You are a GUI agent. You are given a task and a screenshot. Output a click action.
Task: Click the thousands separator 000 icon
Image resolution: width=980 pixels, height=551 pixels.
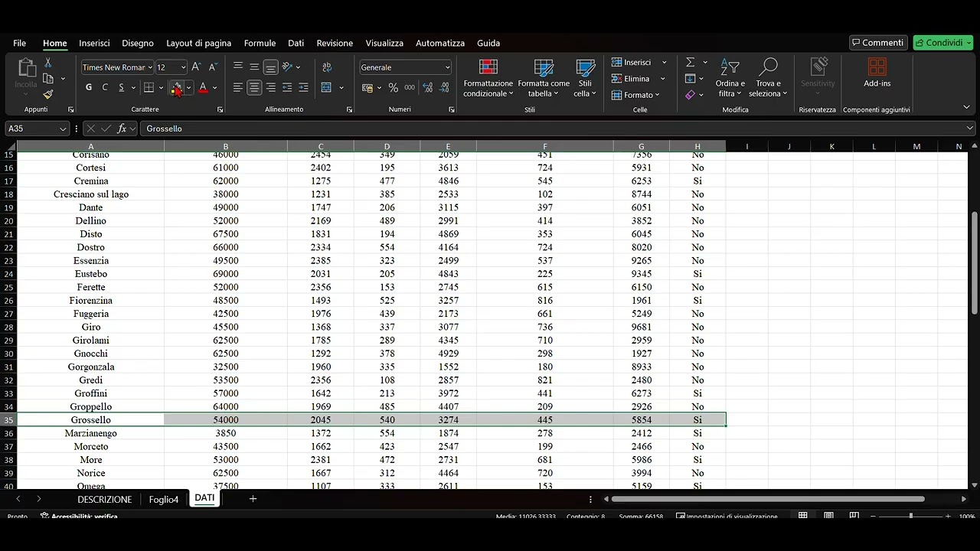pyautogui.click(x=410, y=88)
